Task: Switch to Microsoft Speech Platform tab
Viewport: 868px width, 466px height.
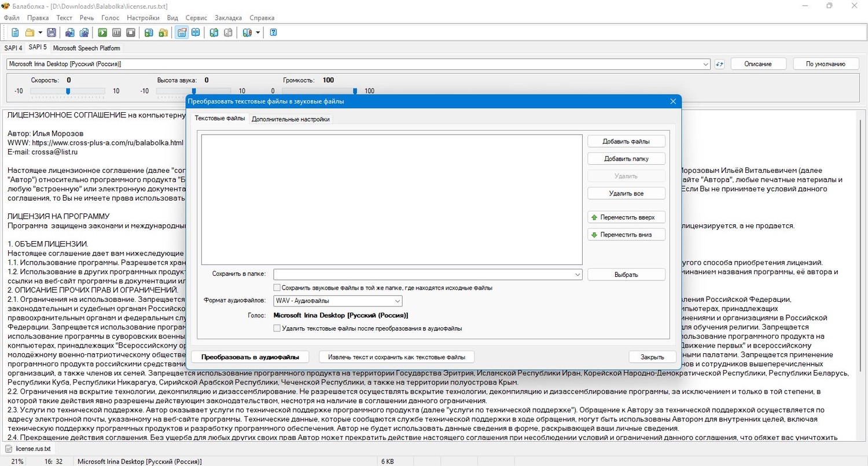Action: pyautogui.click(x=87, y=48)
